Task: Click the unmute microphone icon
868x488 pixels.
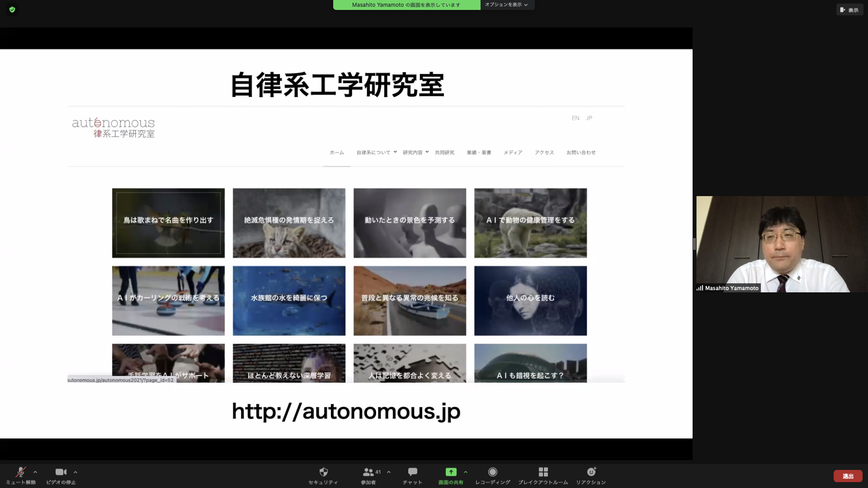Action: [21, 472]
